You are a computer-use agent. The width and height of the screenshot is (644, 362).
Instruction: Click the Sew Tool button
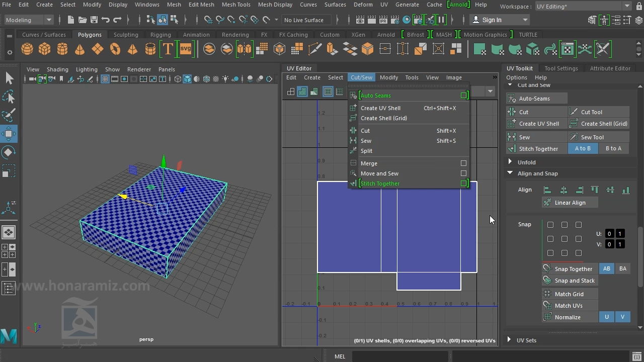point(599,137)
